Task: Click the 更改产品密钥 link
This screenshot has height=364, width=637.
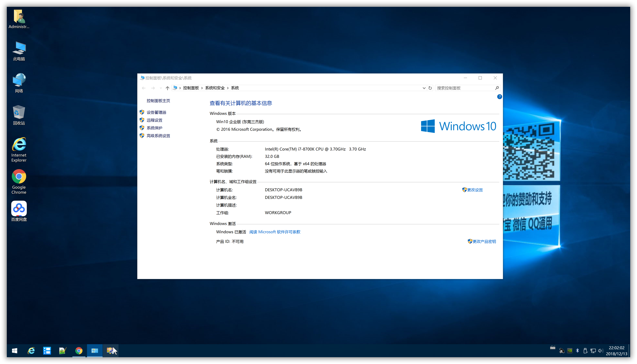Action: pyautogui.click(x=484, y=242)
